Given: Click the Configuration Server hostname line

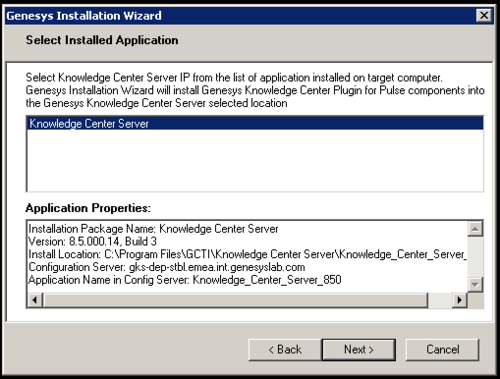Looking at the screenshot, I should [166, 267].
